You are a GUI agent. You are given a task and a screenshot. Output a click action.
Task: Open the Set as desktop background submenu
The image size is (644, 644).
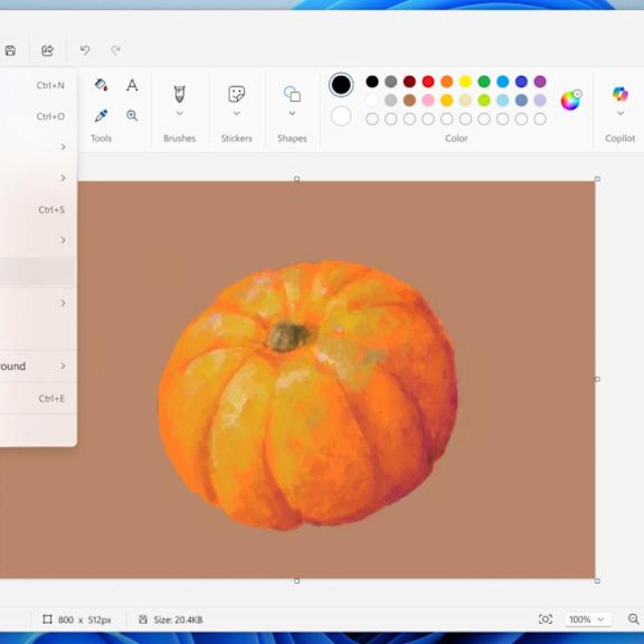click(x=38, y=366)
